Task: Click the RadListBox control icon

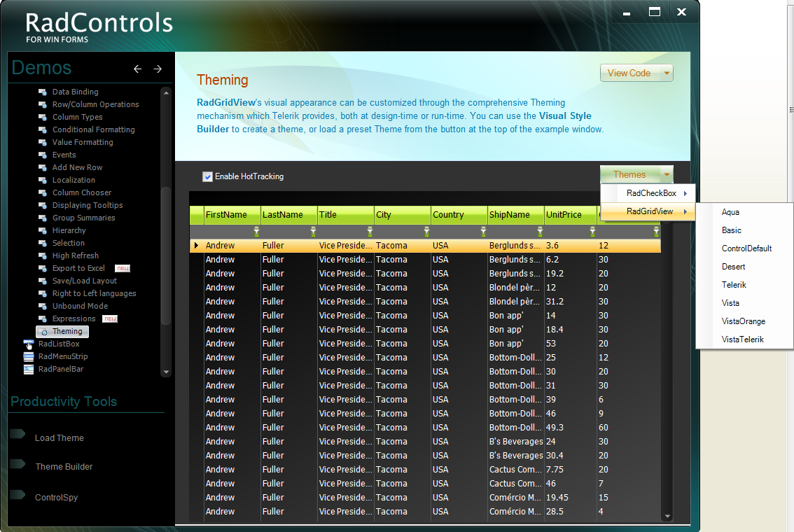Action: [28, 344]
